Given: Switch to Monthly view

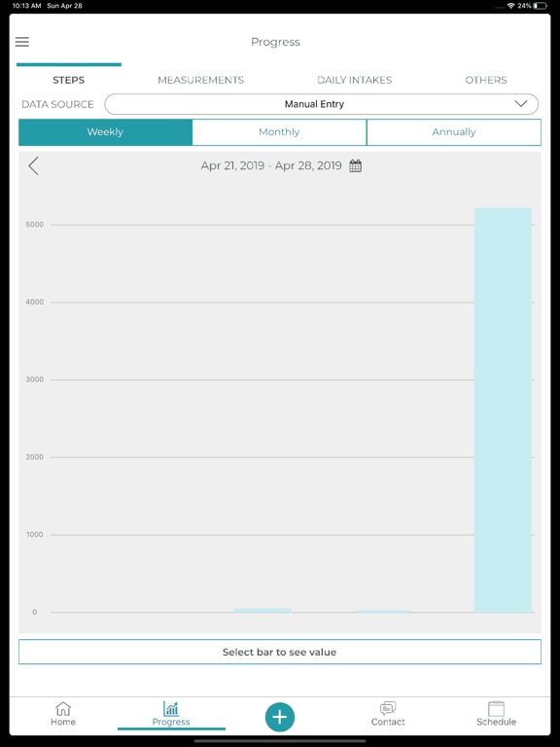Looking at the screenshot, I should 279,132.
